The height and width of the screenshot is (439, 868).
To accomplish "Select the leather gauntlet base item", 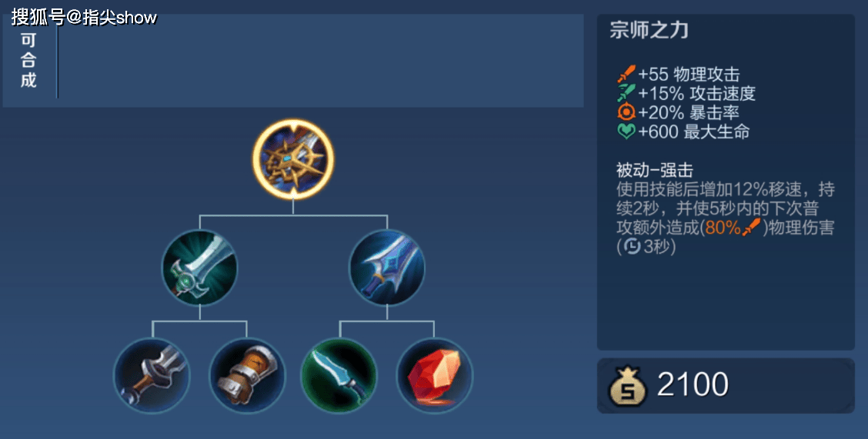I will pos(247,376).
